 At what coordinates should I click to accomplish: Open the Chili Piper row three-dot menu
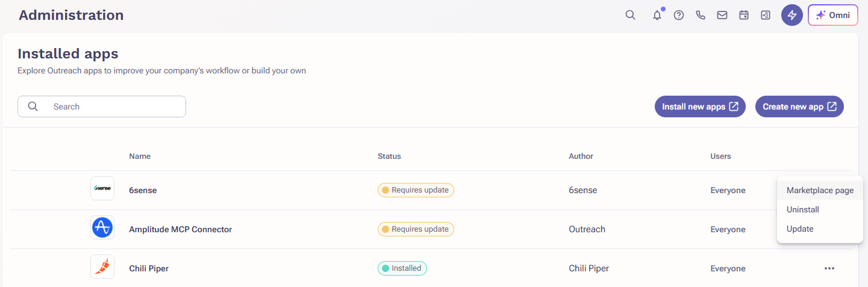coord(829,268)
